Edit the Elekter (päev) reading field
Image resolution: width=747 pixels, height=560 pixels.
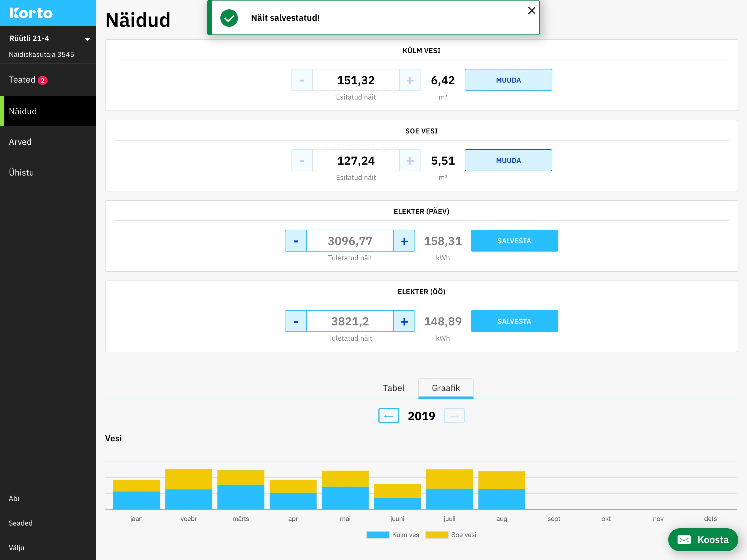[350, 241]
